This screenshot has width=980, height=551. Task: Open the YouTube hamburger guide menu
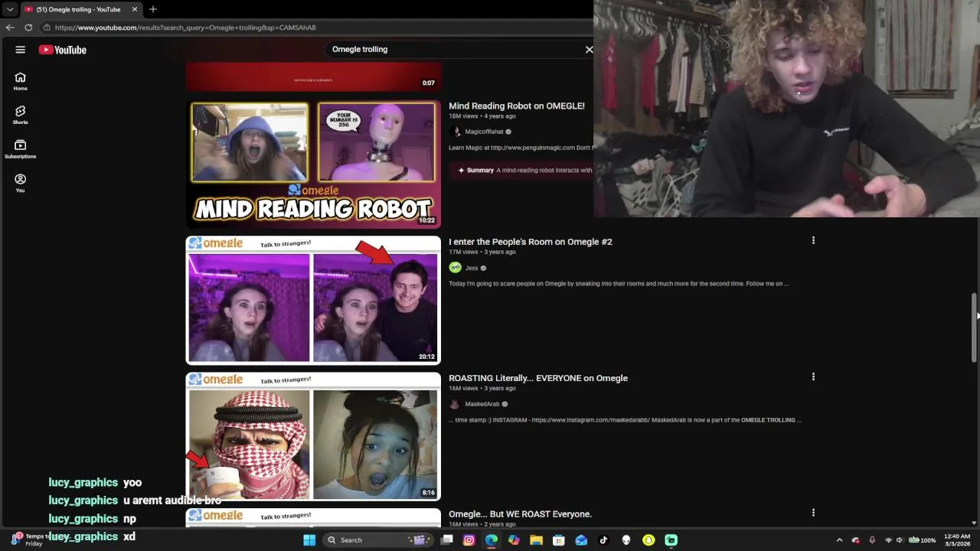[21, 50]
